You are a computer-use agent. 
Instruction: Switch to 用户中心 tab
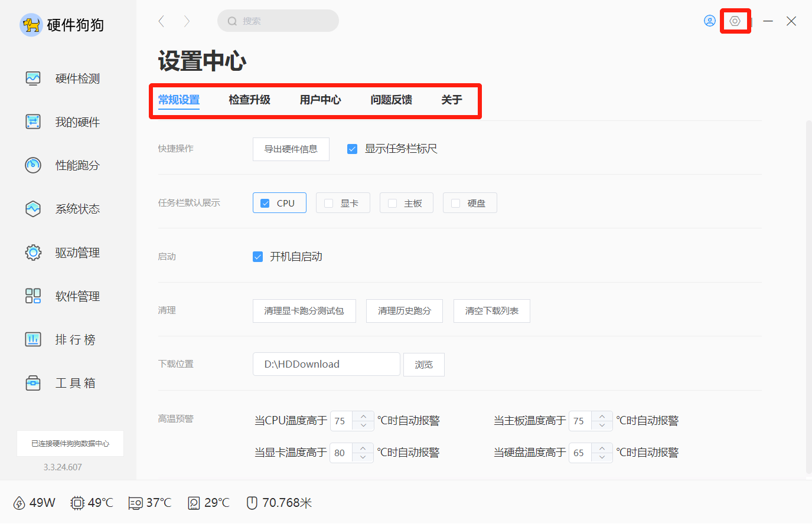[321, 100]
